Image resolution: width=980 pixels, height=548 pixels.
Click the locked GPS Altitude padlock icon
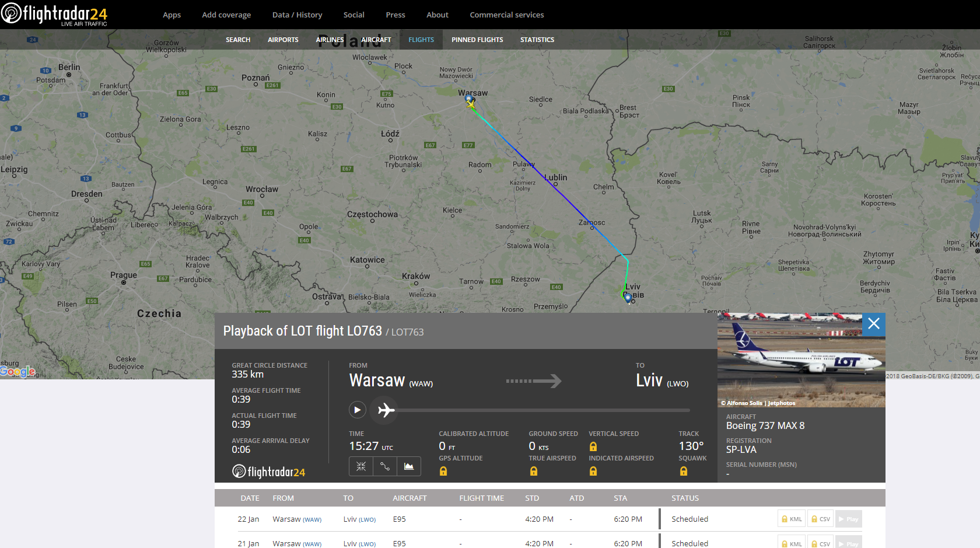[x=443, y=471]
